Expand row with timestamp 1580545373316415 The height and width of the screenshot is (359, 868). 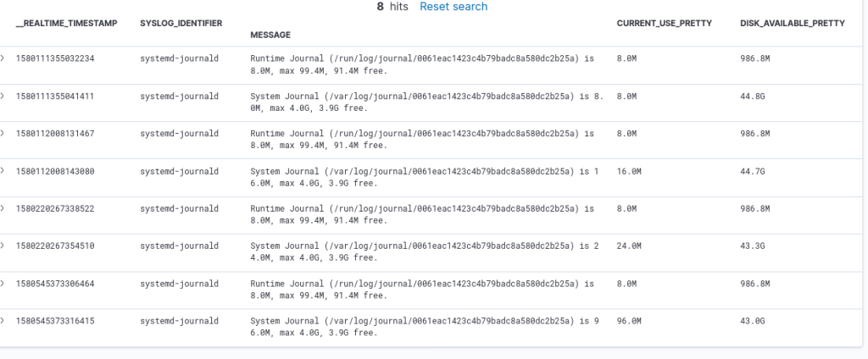coord(3,321)
